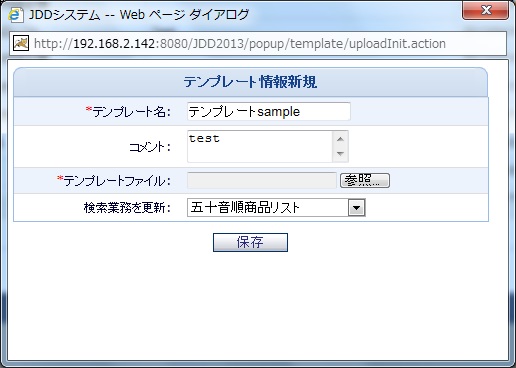The width and height of the screenshot is (516, 368).
Task: Expand the 検索業務を更新 dropdown arrow
Action: pos(357,208)
